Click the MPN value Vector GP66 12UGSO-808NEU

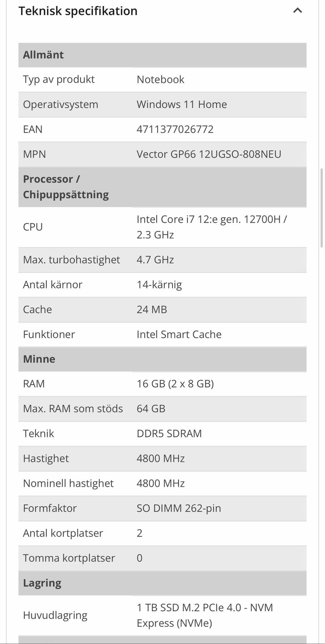tap(209, 154)
